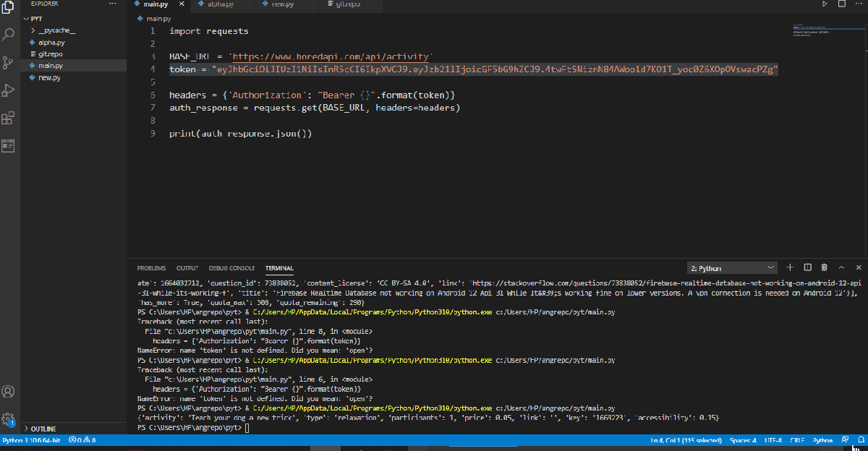Open the Extensions view
This screenshot has height=451, width=868.
(x=9, y=118)
